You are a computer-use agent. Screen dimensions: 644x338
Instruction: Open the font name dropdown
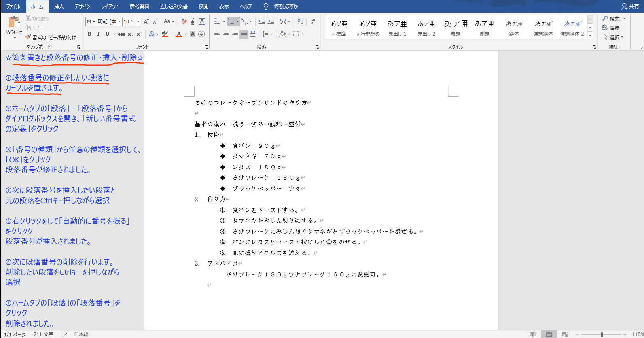click(x=119, y=21)
